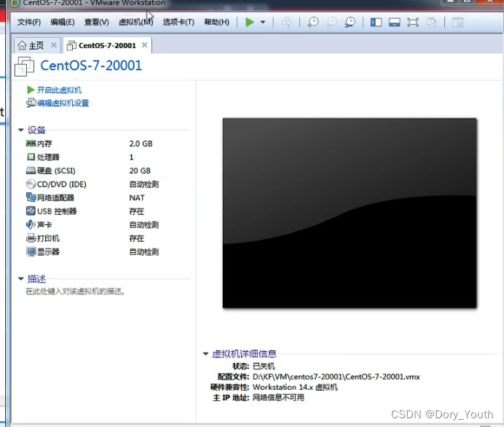Click the memory chip icon
This screenshot has height=427, width=504.
31,144
